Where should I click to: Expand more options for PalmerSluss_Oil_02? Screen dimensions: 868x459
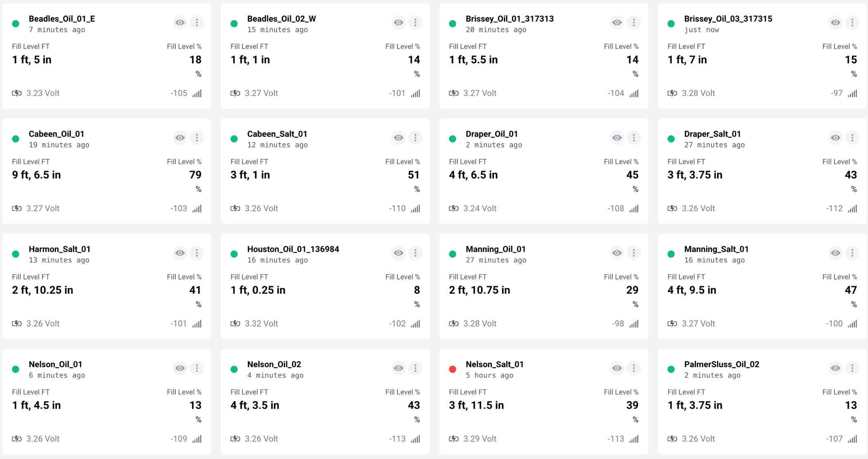point(852,368)
